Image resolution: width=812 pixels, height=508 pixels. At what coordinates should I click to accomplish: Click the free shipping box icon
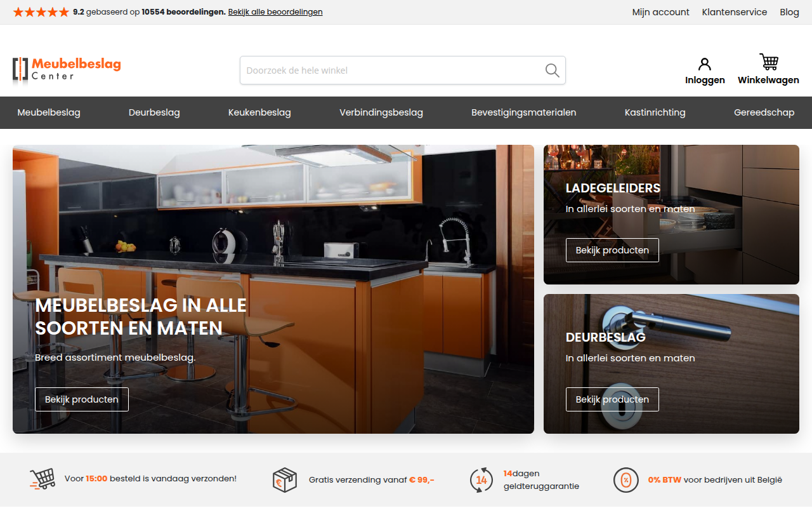(285, 480)
